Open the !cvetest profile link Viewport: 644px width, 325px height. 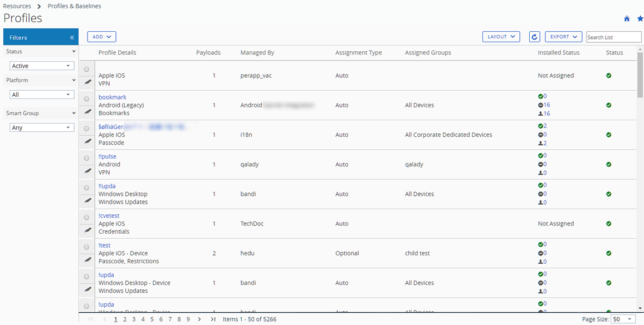109,215
